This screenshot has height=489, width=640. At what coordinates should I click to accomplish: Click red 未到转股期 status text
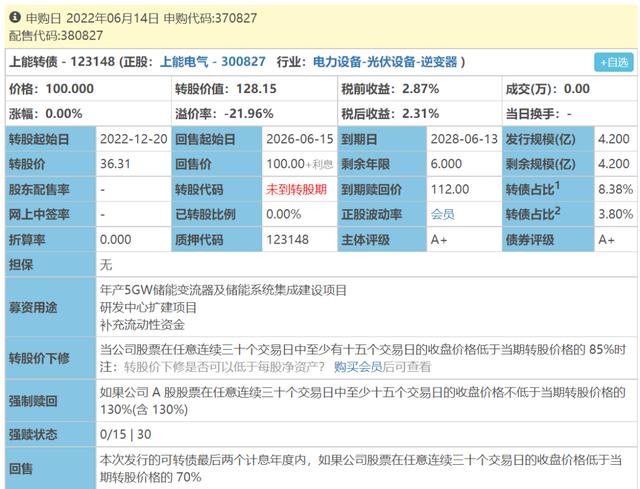[x=296, y=189]
